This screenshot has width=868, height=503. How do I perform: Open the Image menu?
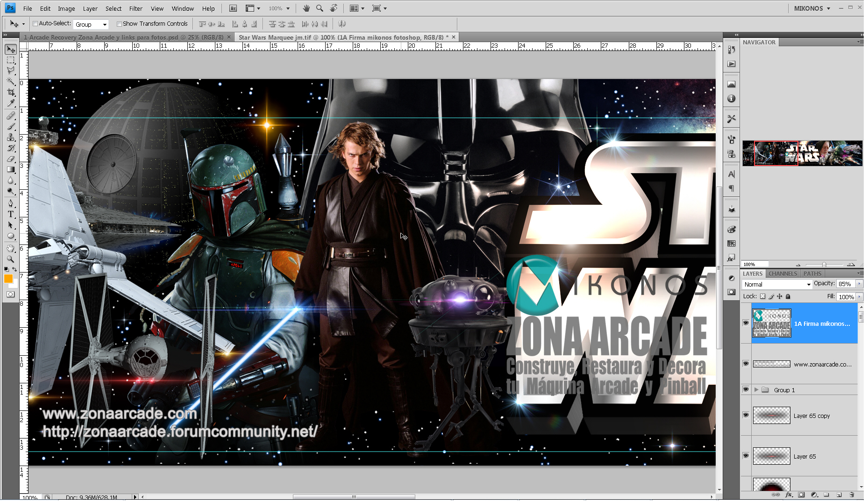coord(66,8)
